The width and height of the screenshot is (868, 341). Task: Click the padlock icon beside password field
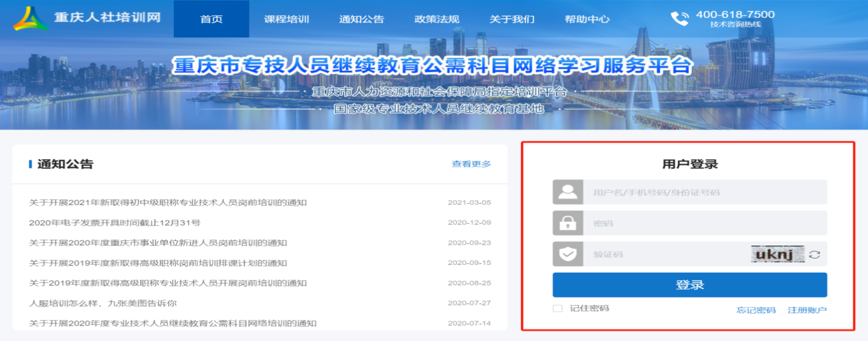[x=568, y=223]
